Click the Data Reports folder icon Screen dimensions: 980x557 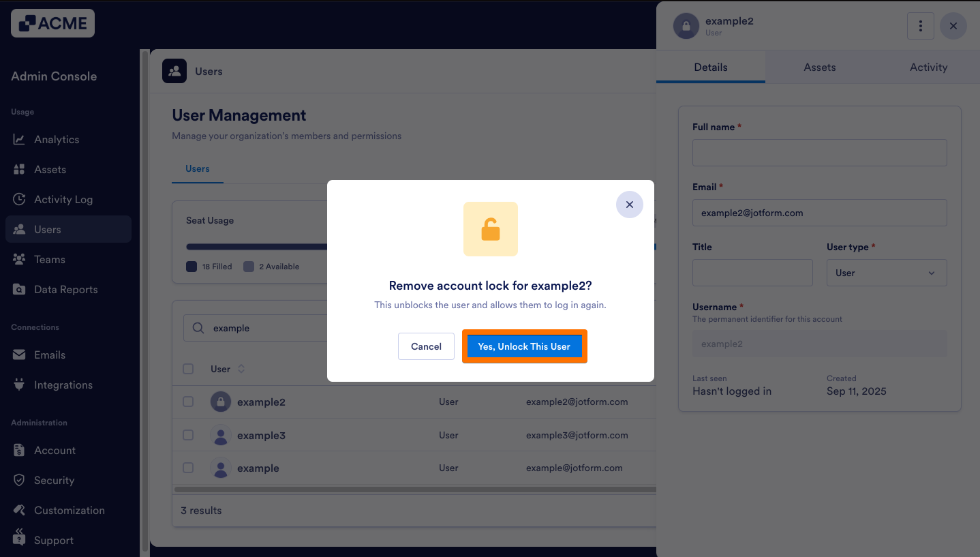tap(19, 290)
